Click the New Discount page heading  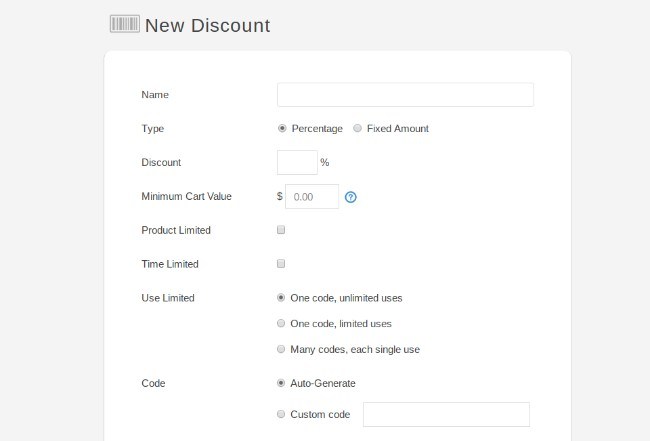(x=207, y=25)
